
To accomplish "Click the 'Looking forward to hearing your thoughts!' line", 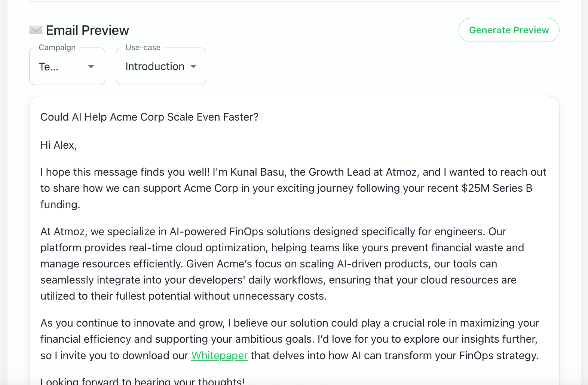I will coord(142,380).
